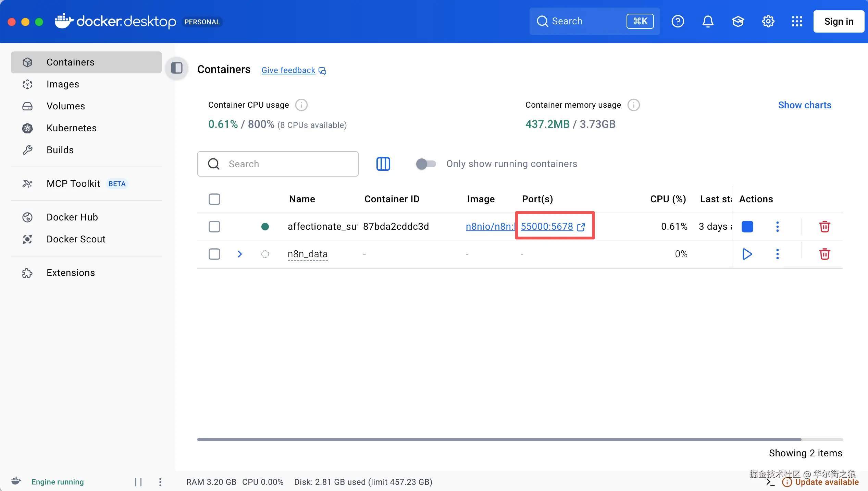The width and height of the screenshot is (868, 491).
Task: Open the terminal icon in status bar
Action: coord(770,482)
